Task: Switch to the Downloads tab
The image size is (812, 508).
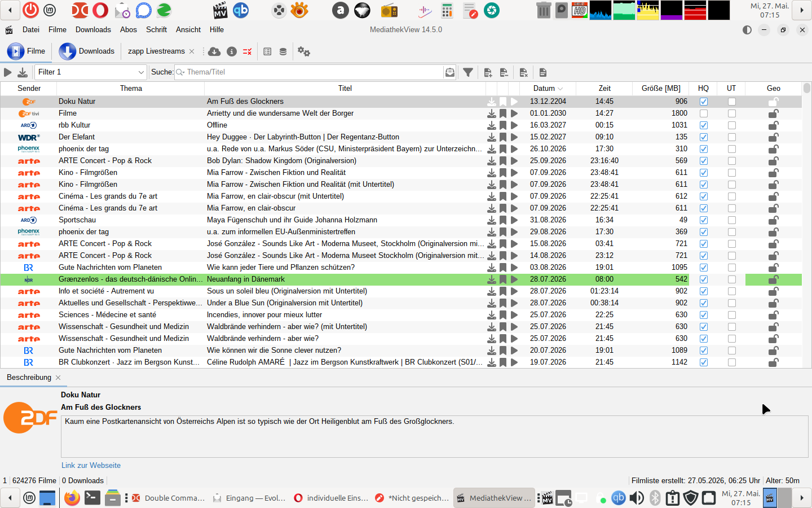Action: [x=87, y=51]
